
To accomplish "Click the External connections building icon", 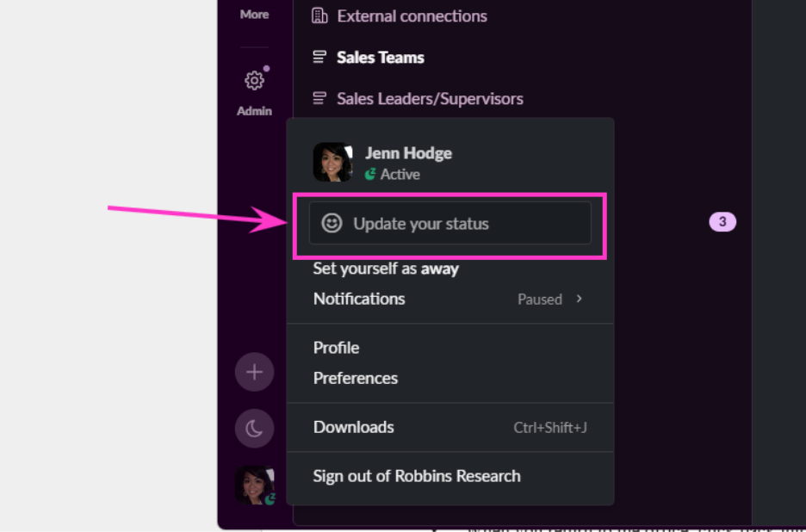I will click(319, 16).
